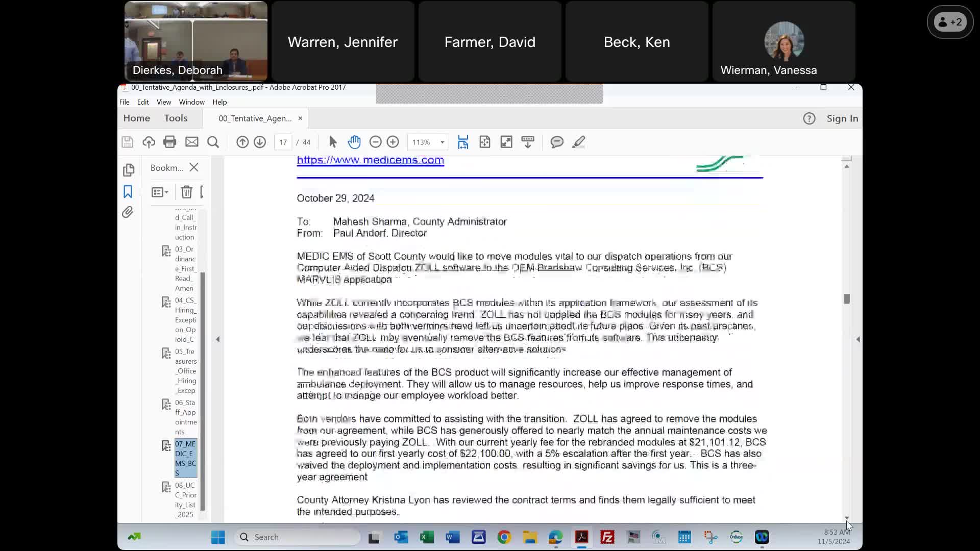The width and height of the screenshot is (980, 551).
Task: Click the taskbar Search box
Action: [x=298, y=537]
